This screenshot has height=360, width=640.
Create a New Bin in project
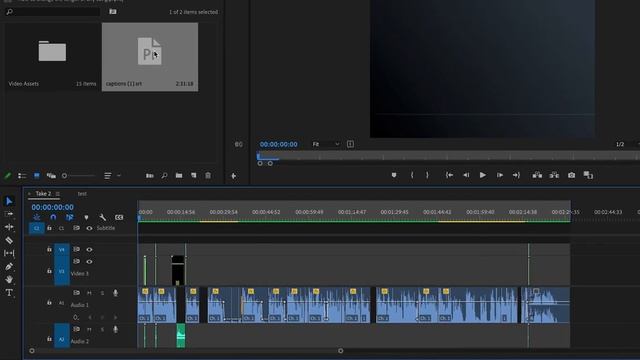point(179,176)
